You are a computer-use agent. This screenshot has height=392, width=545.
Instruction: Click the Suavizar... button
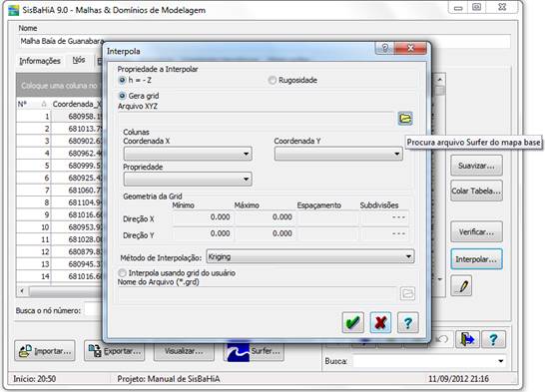(476, 166)
